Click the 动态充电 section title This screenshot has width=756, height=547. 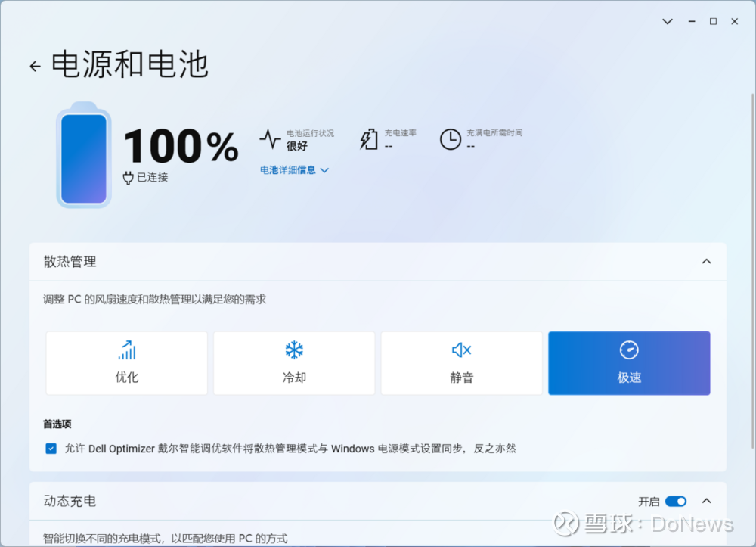(70, 501)
